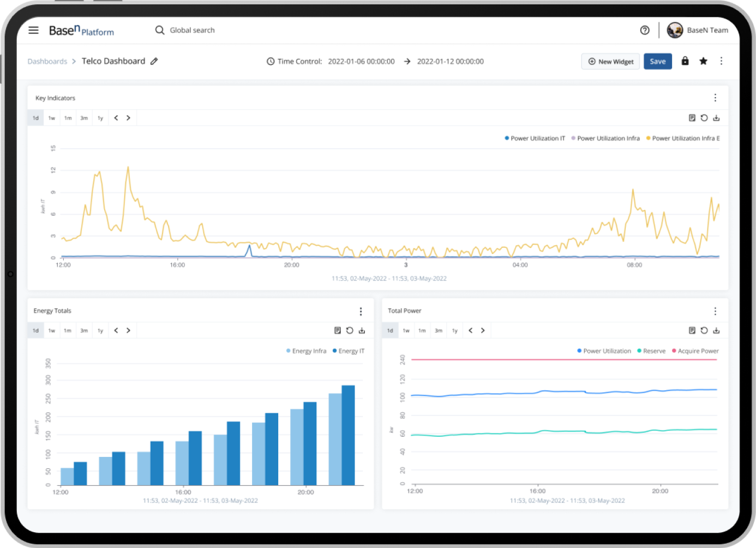Select 3m range in Key Indicators
The height and width of the screenshot is (548, 756).
tap(84, 118)
